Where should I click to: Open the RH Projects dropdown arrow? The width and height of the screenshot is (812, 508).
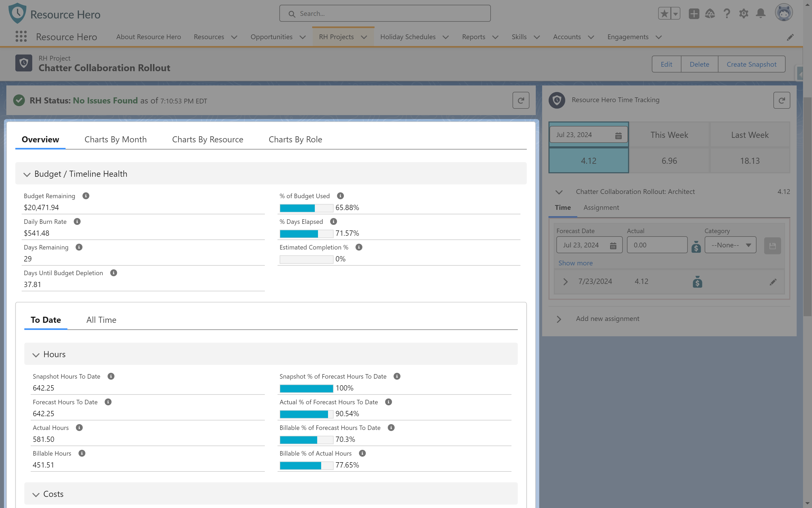coord(364,37)
